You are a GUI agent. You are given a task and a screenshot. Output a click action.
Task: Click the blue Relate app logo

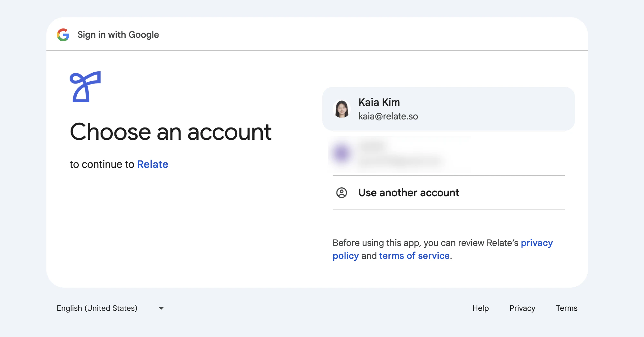click(85, 87)
